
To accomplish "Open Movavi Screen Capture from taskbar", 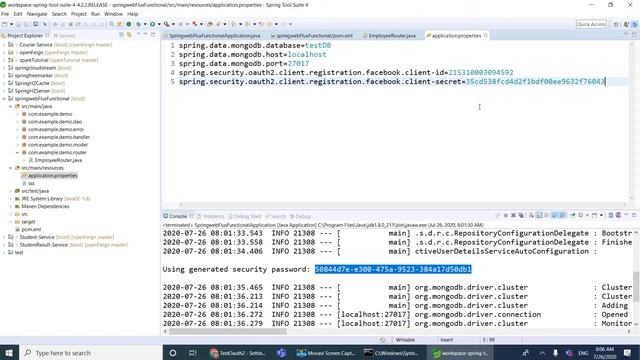I will [327, 353].
